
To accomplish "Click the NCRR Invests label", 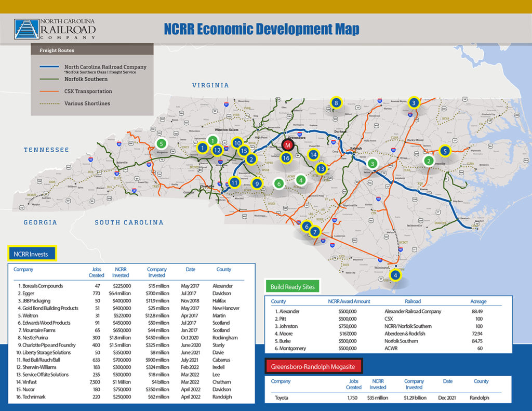I will pyautogui.click(x=32, y=253).
